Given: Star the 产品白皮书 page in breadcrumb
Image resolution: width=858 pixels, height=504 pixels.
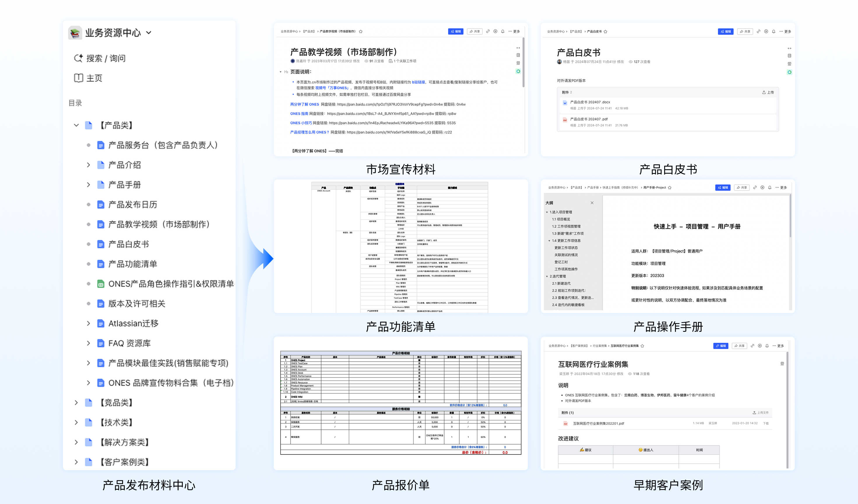Looking at the screenshot, I should point(605,31).
